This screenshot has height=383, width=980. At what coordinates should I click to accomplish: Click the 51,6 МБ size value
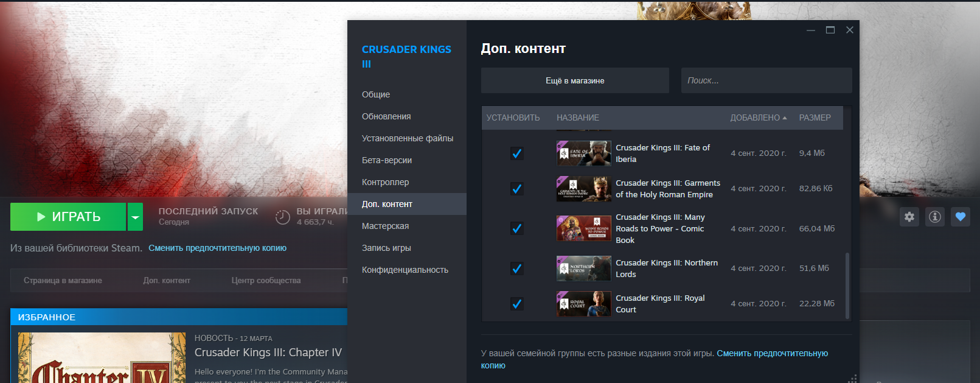tap(814, 269)
